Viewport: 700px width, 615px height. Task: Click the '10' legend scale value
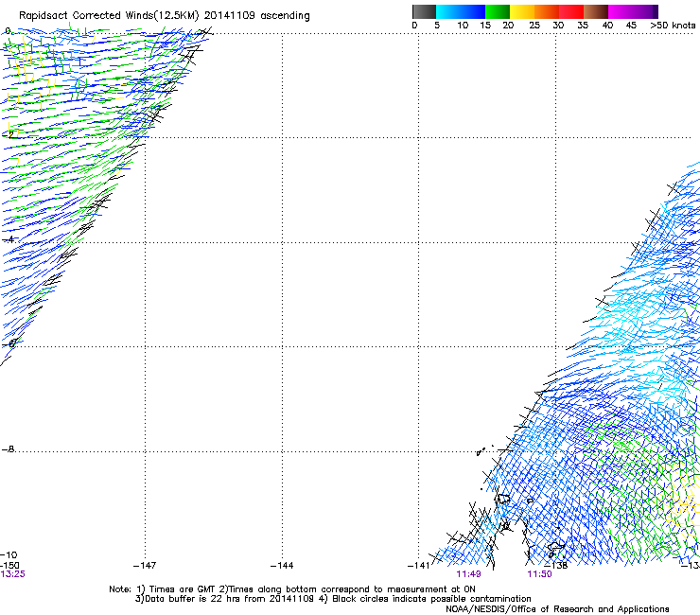click(463, 26)
